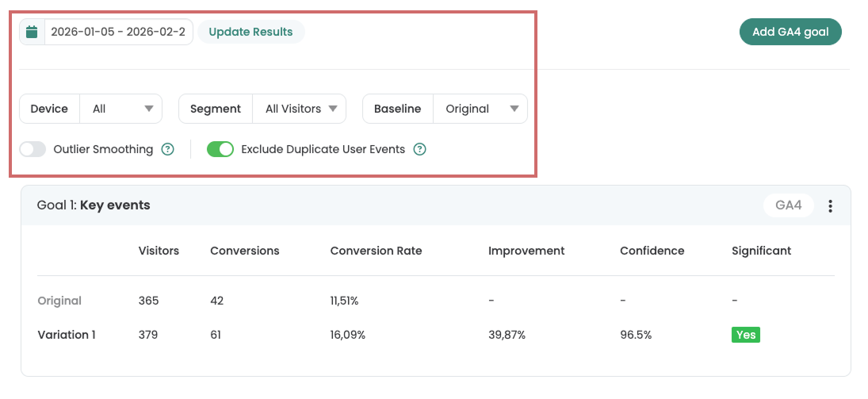Open the Segment dropdown showing All Visitors
The image size is (868, 399).
click(x=300, y=109)
